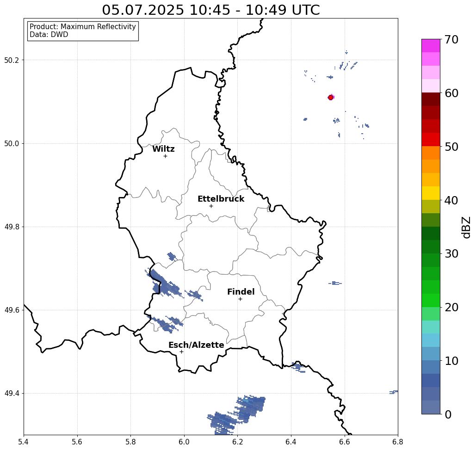This screenshot has width=476, height=450.
Task: Click the longitude axis label 6.4
Action: click(291, 442)
